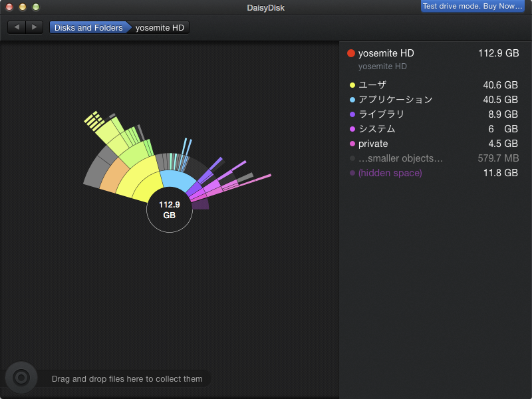Click the pink dot beside private
This screenshot has height=399, width=532.
click(x=352, y=144)
